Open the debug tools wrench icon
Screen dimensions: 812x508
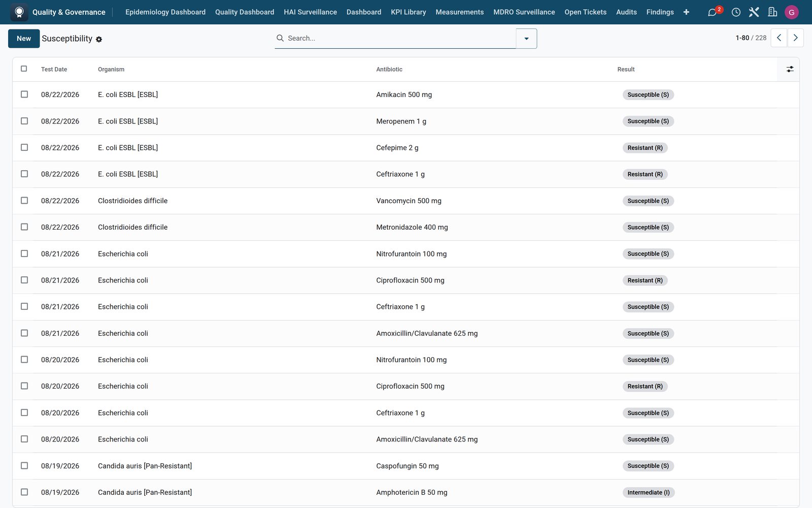click(x=754, y=12)
